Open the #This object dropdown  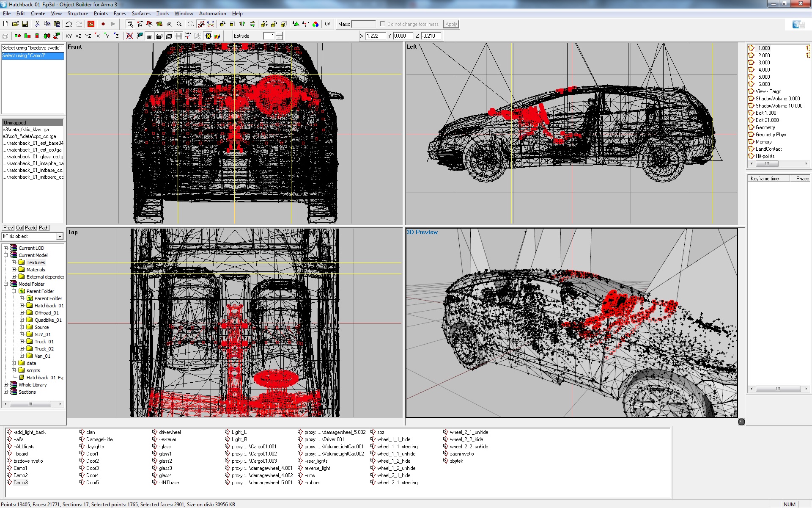coord(60,236)
